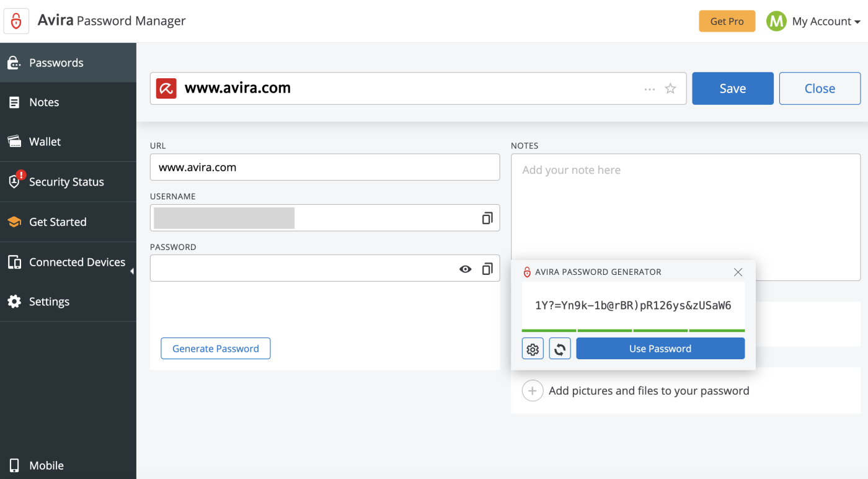This screenshot has width=868, height=479.
Task: Click the Get Pro button
Action: tap(727, 20)
